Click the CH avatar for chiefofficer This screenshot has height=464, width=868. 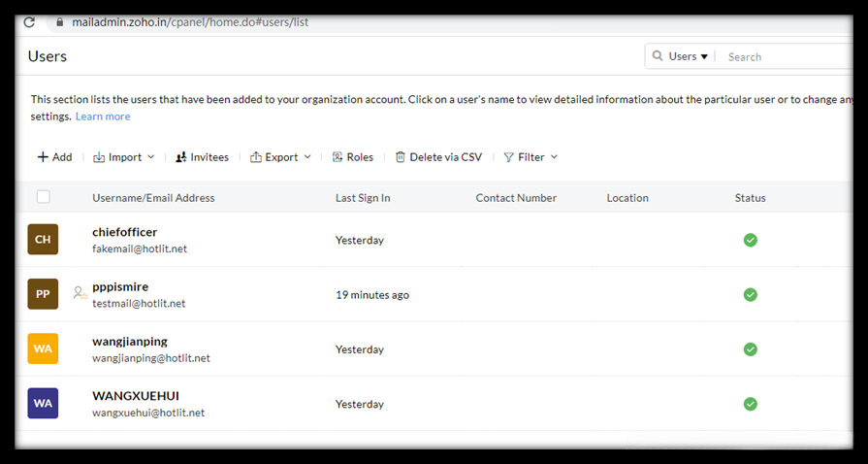point(43,240)
